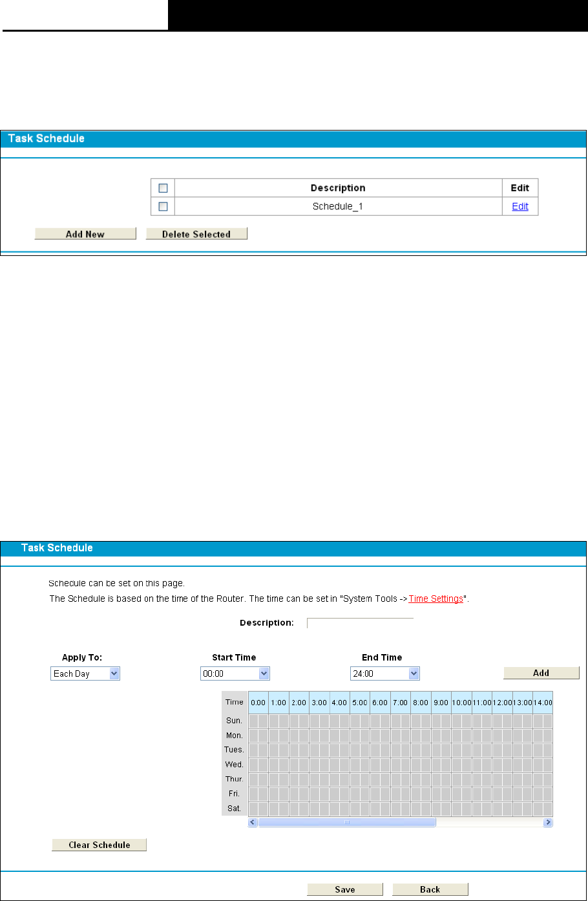Click the 14:00 time column header
This screenshot has width=588, height=901.
pos(543,703)
